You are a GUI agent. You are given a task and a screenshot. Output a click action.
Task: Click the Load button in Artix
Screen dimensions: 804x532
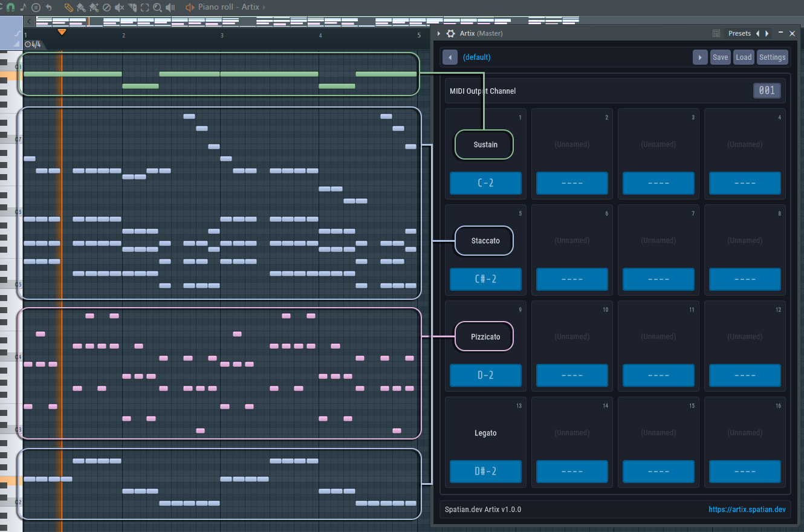point(744,57)
